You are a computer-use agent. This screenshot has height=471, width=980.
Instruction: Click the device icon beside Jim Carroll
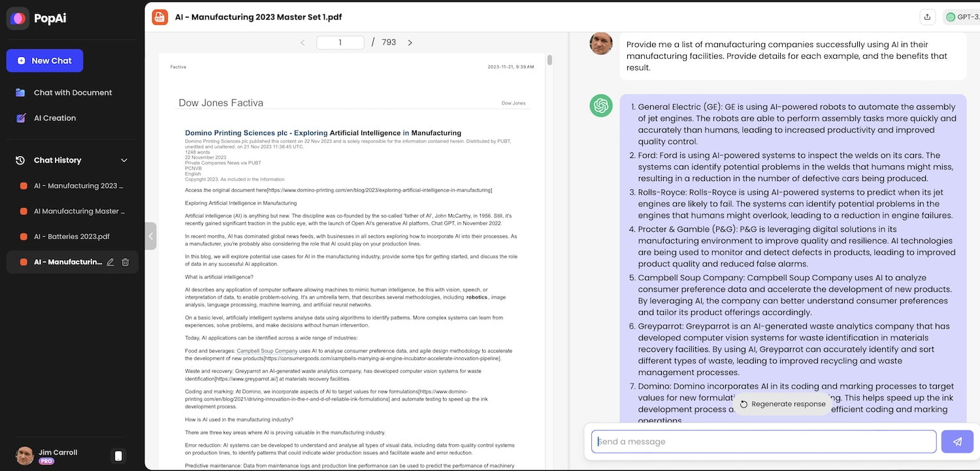pyautogui.click(x=118, y=456)
